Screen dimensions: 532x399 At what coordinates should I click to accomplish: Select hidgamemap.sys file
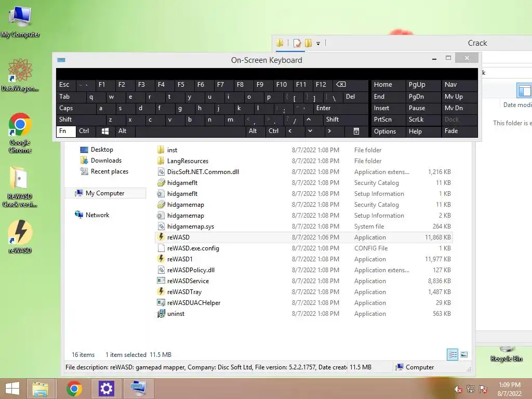pos(304,227)
